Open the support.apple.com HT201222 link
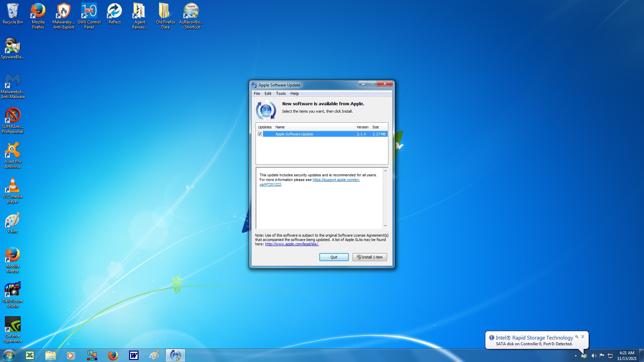The height and width of the screenshot is (362, 644). pos(310,182)
